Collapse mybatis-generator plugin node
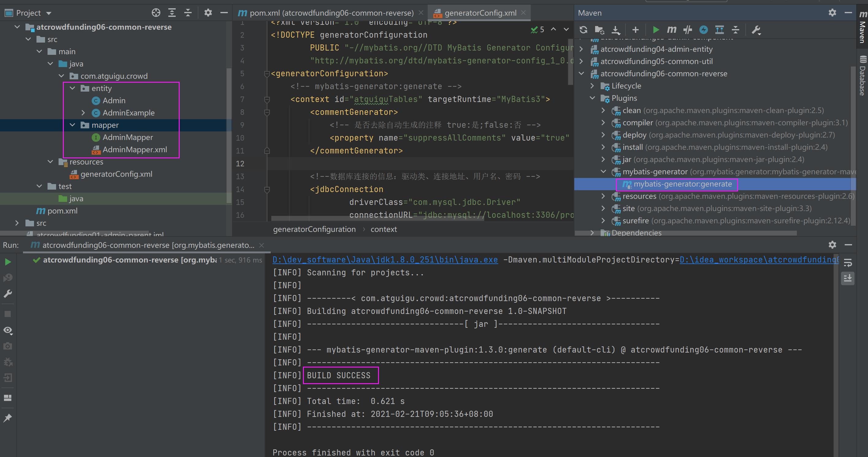The image size is (868, 457). click(x=603, y=172)
